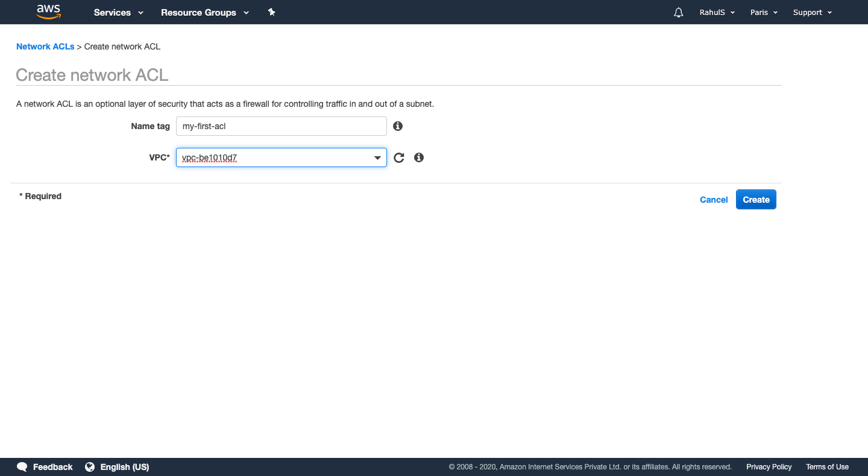The width and height of the screenshot is (868, 476).
Task: View the Name tag info tooltip icon
Action: point(397,125)
